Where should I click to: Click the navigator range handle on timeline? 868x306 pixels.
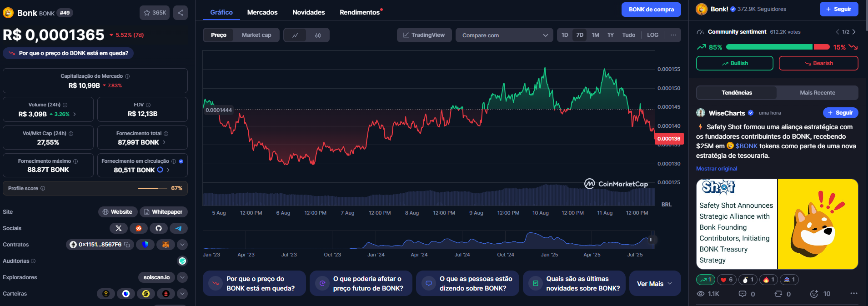tap(652, 240)
